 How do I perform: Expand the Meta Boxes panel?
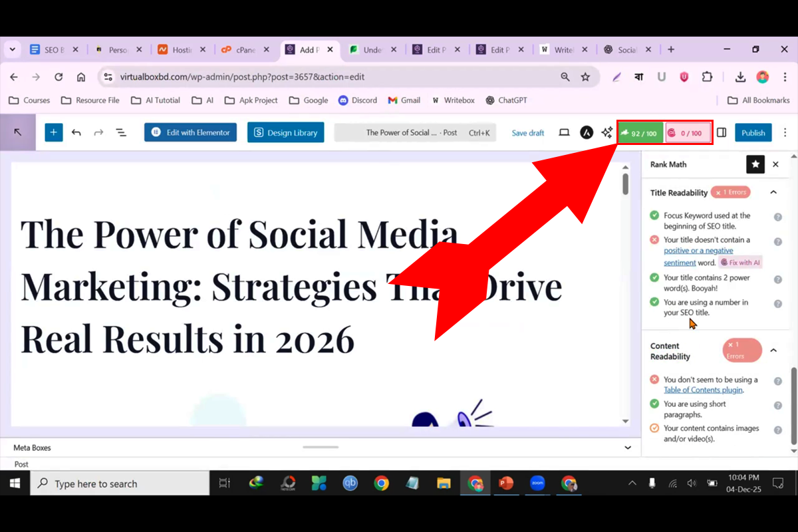coord(628,448)
